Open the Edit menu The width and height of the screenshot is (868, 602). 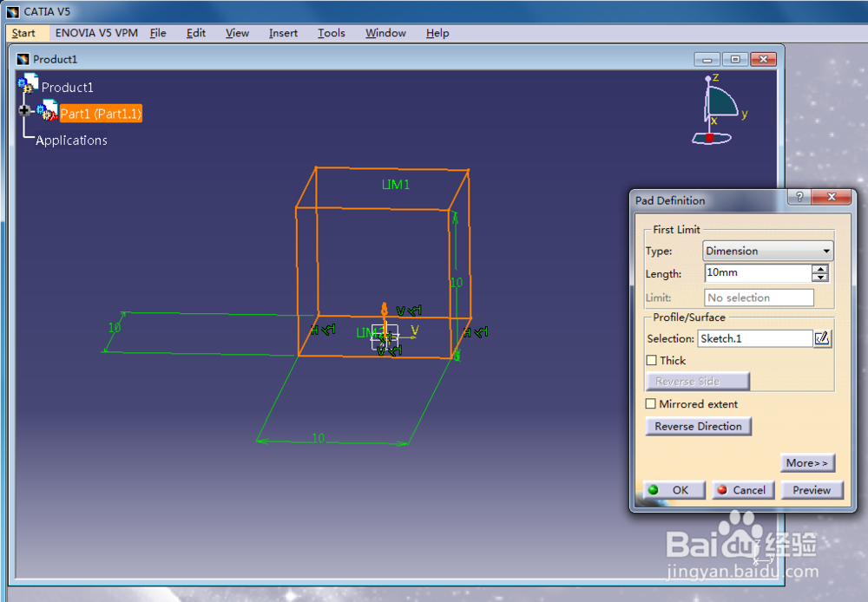[x=196, y=33]
